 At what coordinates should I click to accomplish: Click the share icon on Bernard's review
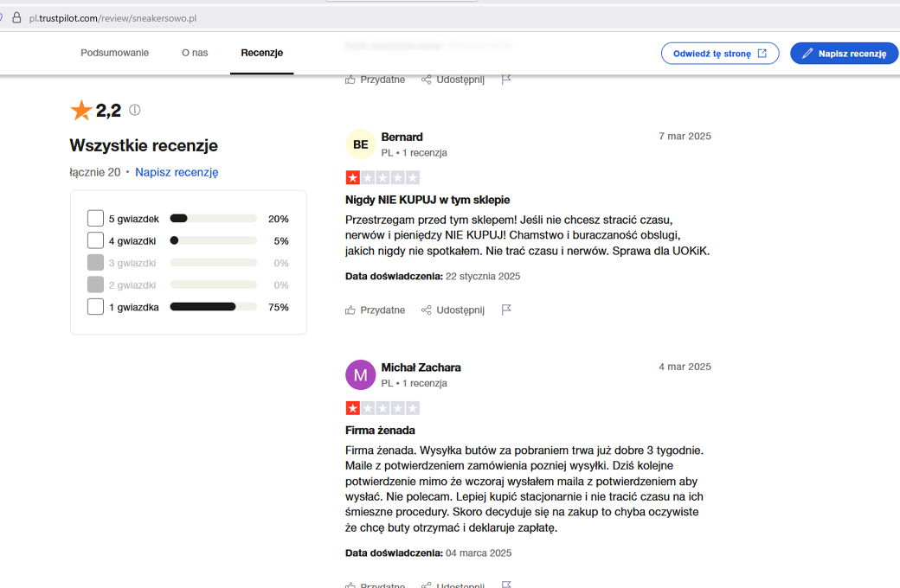[426, 310]
